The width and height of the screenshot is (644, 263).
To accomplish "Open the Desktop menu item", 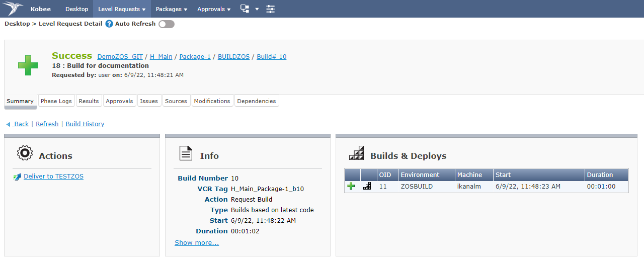I will click(76, 9).
